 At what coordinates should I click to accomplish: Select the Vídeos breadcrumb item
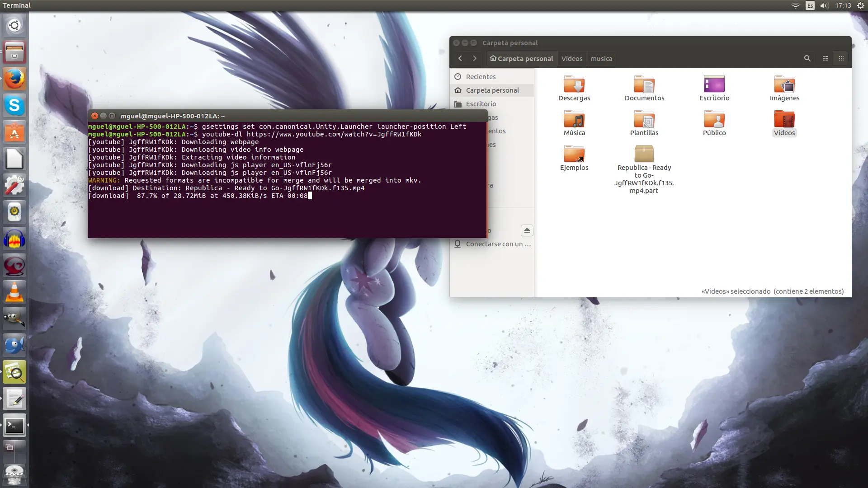[x=571, y=58]
